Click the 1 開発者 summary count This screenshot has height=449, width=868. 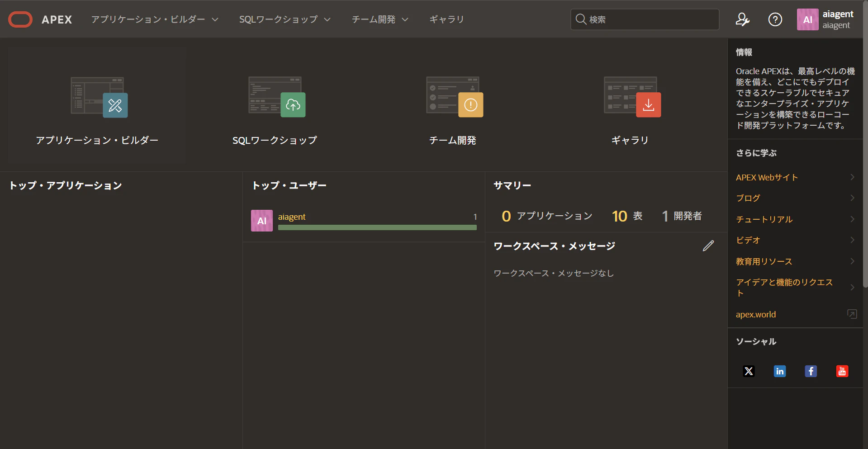click(x=682, y=216)
